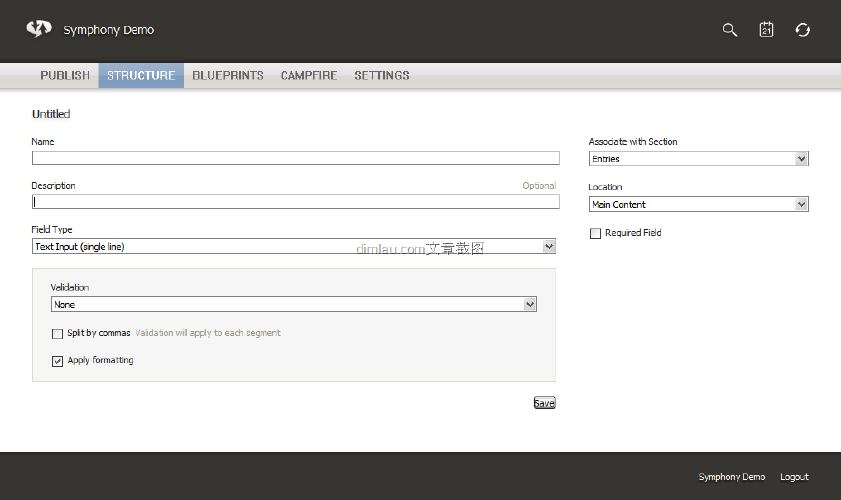
Task: Expand the Validation dropdown
Action: click(x=294, y=304)
